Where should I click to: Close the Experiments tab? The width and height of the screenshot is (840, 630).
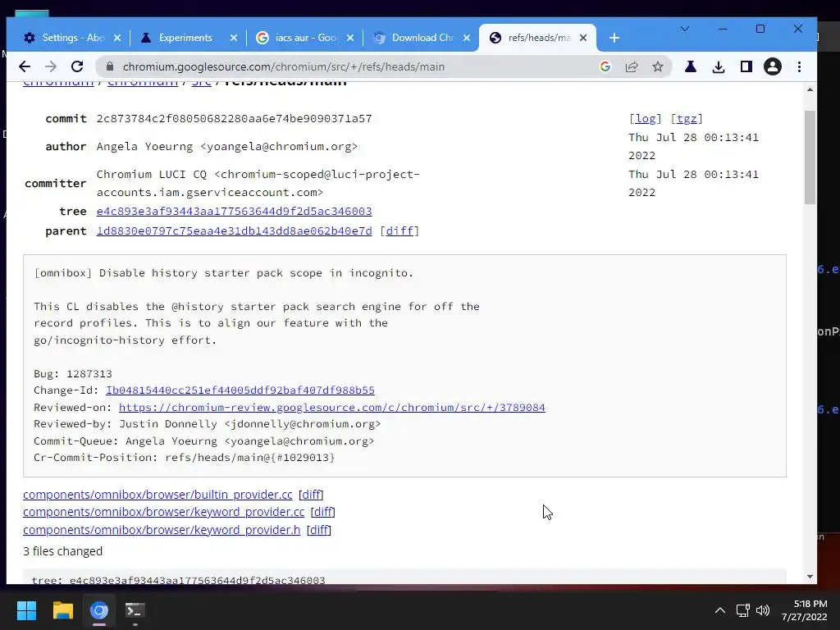[234, 38]
